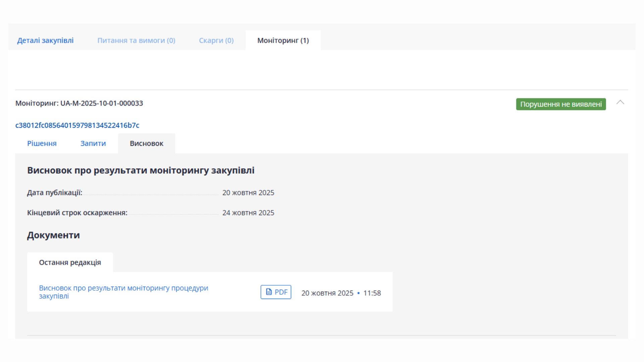Screen dimensions: 644x362
Task: Click the green Порушення не виявлені badge
Action: tap(561, 104)
